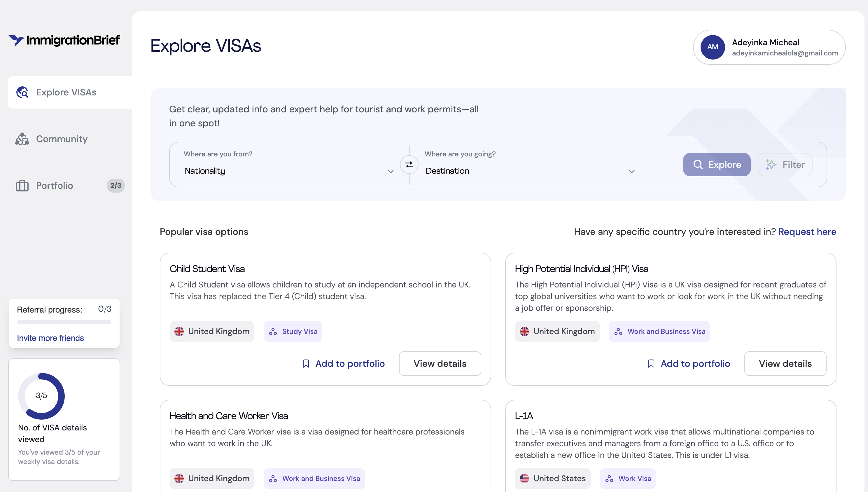868x492 pixels.
Task: Click the 3/5 circular progress ring
Action: click(41, 396)
